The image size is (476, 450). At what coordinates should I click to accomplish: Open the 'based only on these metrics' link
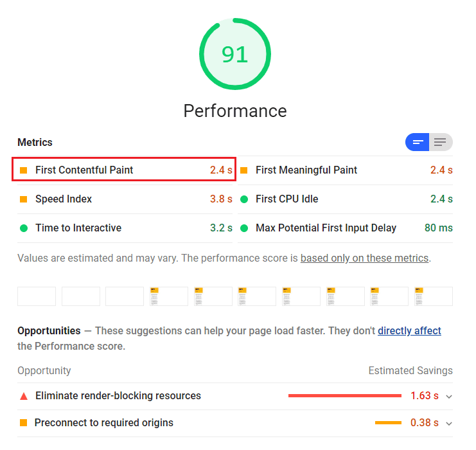(x=364, y=258)
